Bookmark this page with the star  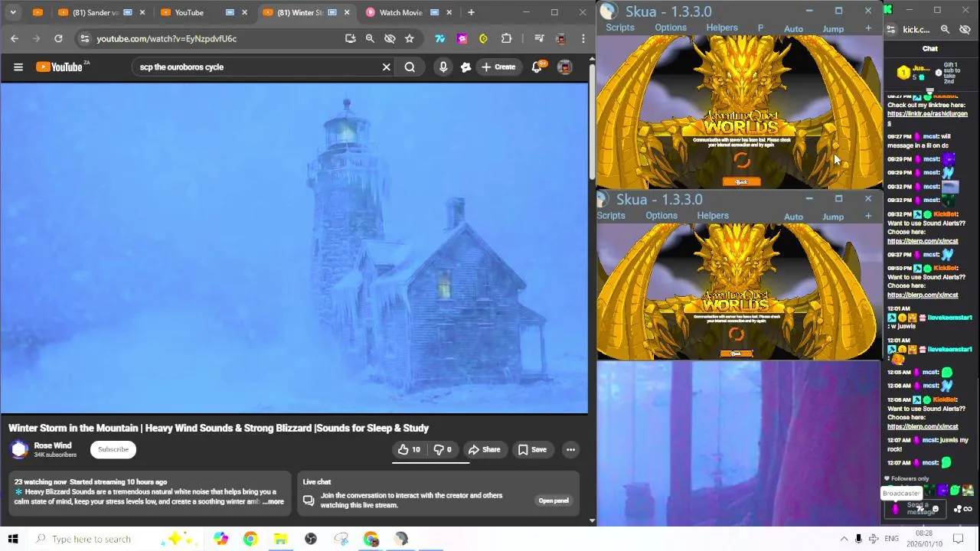410,38
